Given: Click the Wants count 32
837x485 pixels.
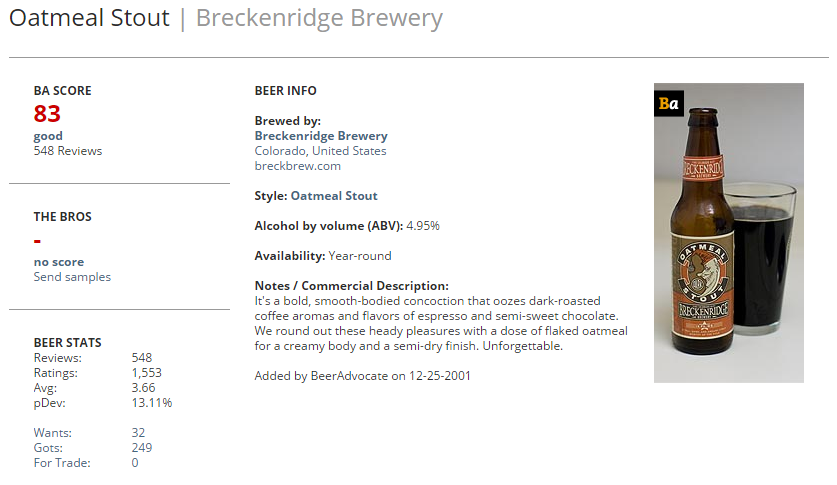Looking at the screenshot, I should (x=138, y=433).
